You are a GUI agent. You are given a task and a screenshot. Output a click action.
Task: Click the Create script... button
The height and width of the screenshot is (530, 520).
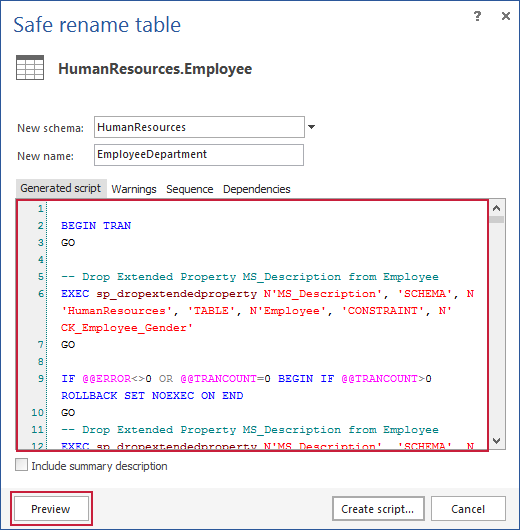coord(378,508)
